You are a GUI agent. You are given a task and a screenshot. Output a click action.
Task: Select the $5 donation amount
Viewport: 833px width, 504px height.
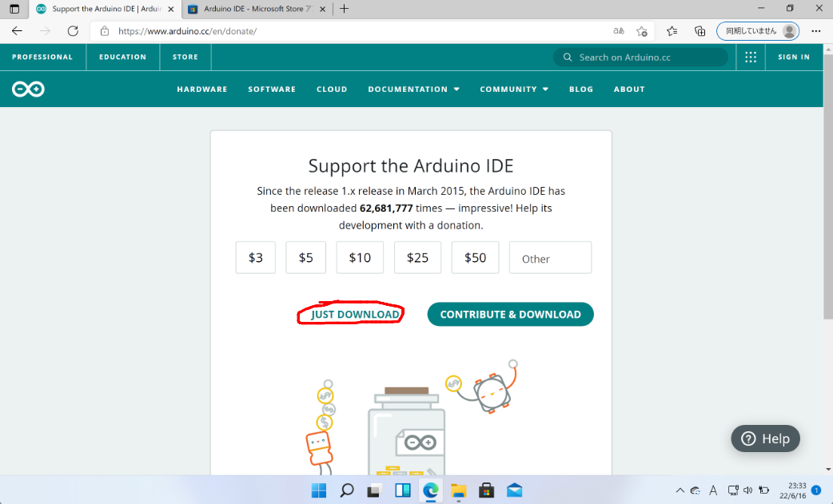pos(305,257)
